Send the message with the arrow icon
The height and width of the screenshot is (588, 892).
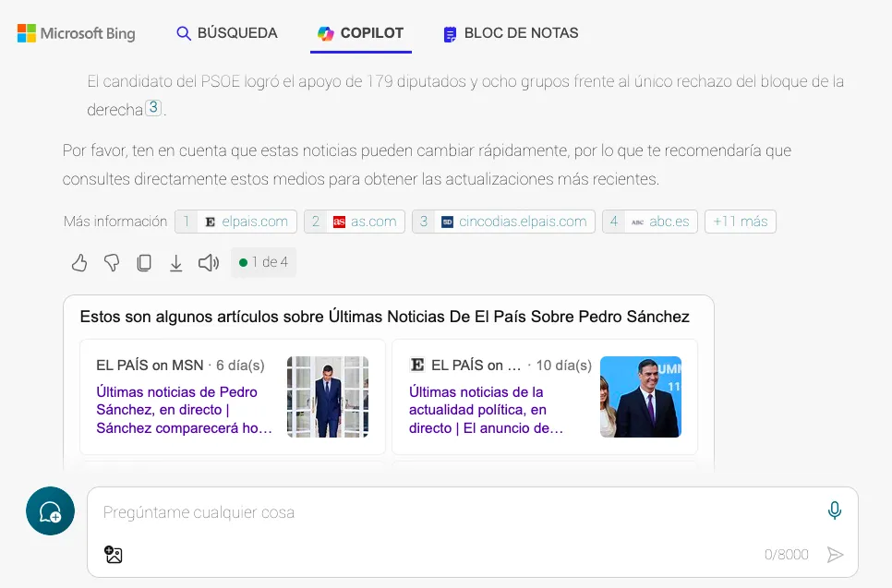(x=835, y=555)
